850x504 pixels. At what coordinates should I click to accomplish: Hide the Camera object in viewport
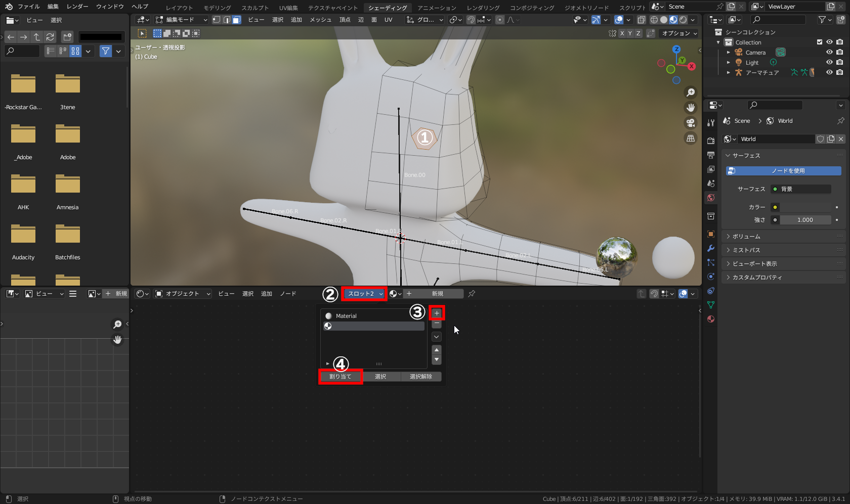tap(829, 52)
